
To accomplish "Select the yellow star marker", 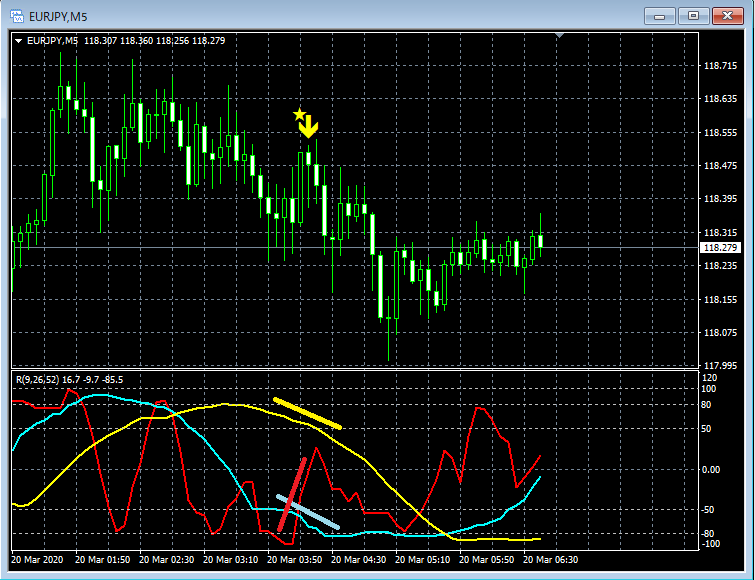I will (x=299, y=115).
